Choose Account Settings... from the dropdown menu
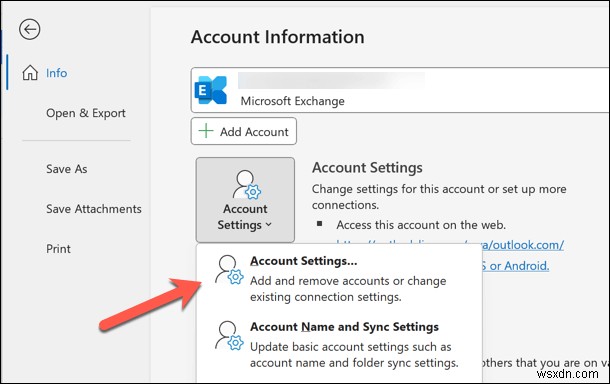 coord(339,279)
